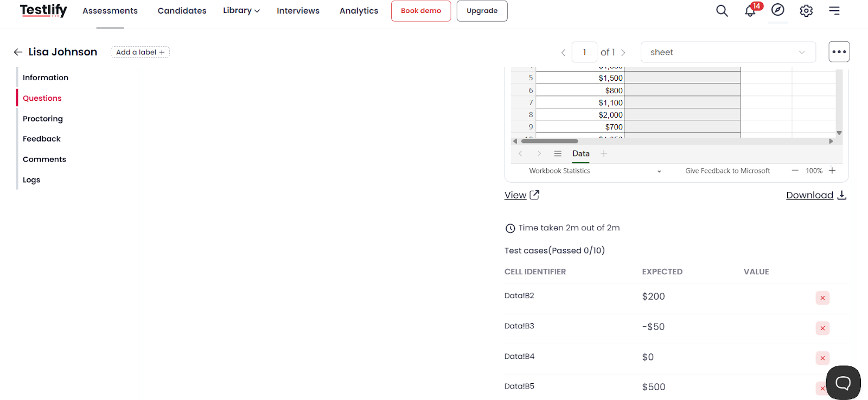Open Interviews in top navigation
Image resolution: width=868 pixels, height=400 pixels.
click(x=298, y=11)
